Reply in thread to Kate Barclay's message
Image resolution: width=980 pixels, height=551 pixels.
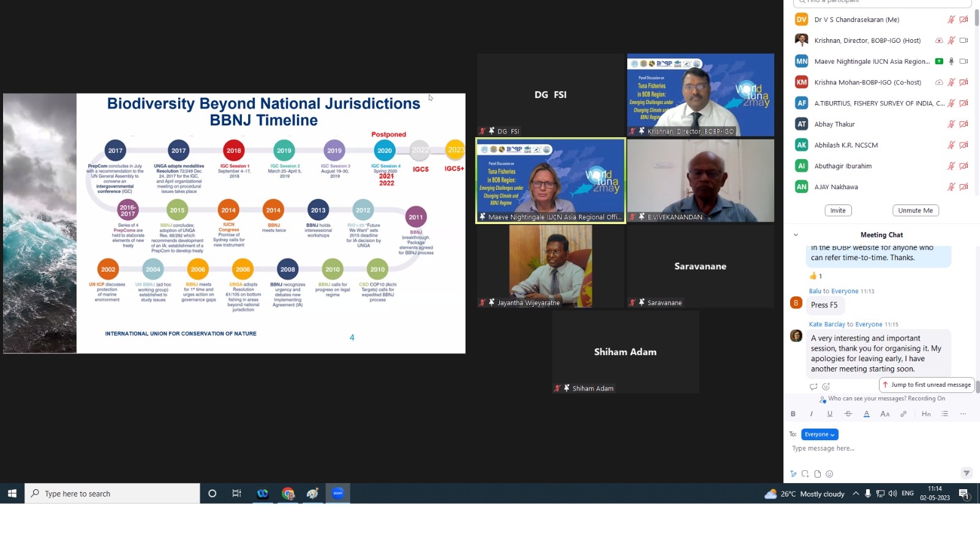point(813,386)
